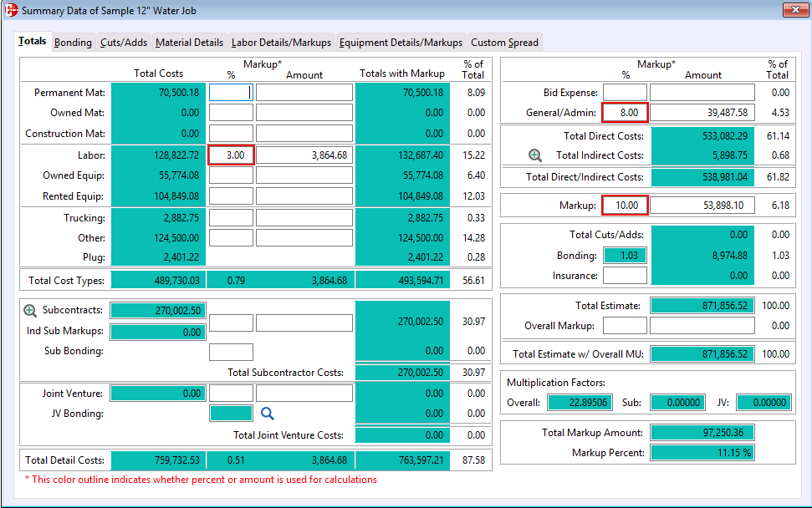This screenshot has height=508, width=812.
Task: Click the application icon in the title bar
Action: (10, 9)
